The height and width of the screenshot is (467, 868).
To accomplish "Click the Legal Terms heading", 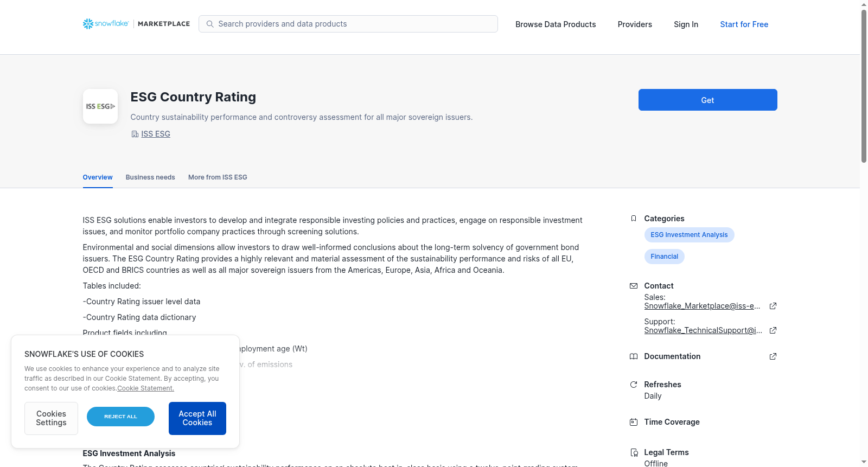I will [x=666, y=452].
